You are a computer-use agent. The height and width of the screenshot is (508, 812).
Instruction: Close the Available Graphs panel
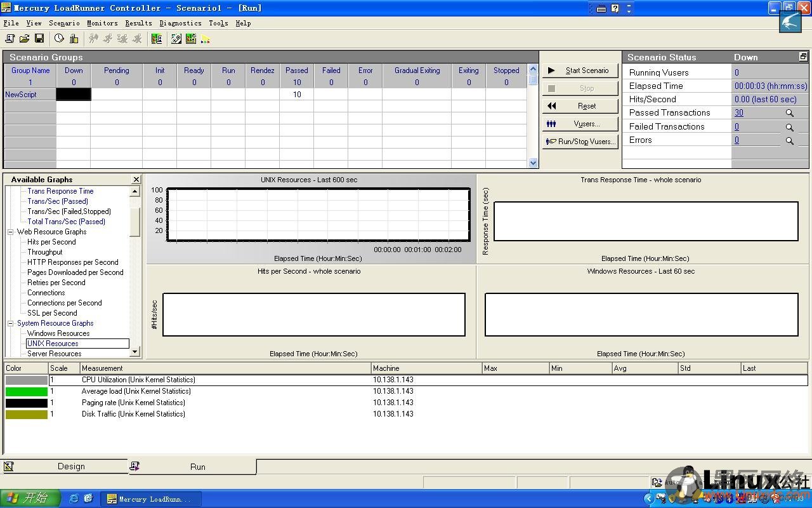click(136, 180)
